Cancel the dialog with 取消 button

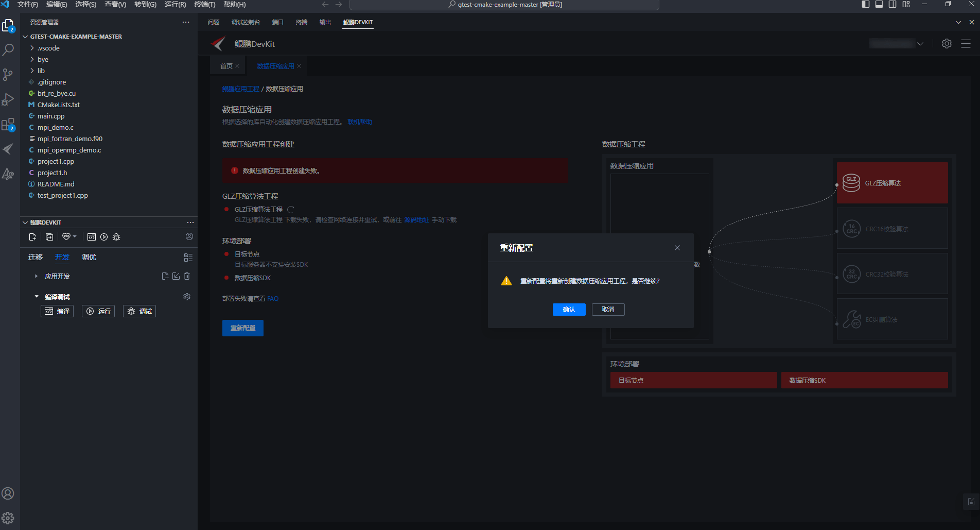click(608, 310)
